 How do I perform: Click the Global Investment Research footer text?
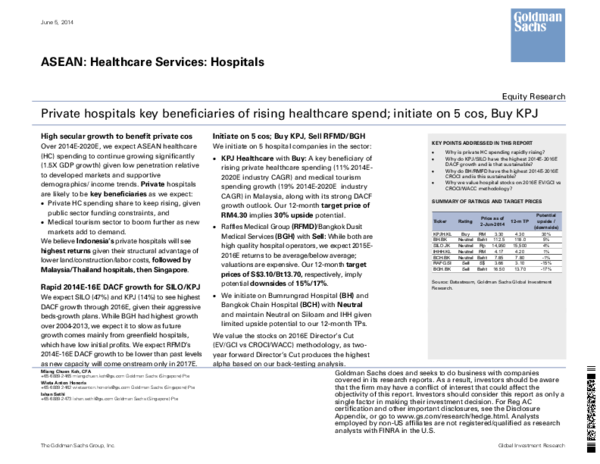coord(532,444)
